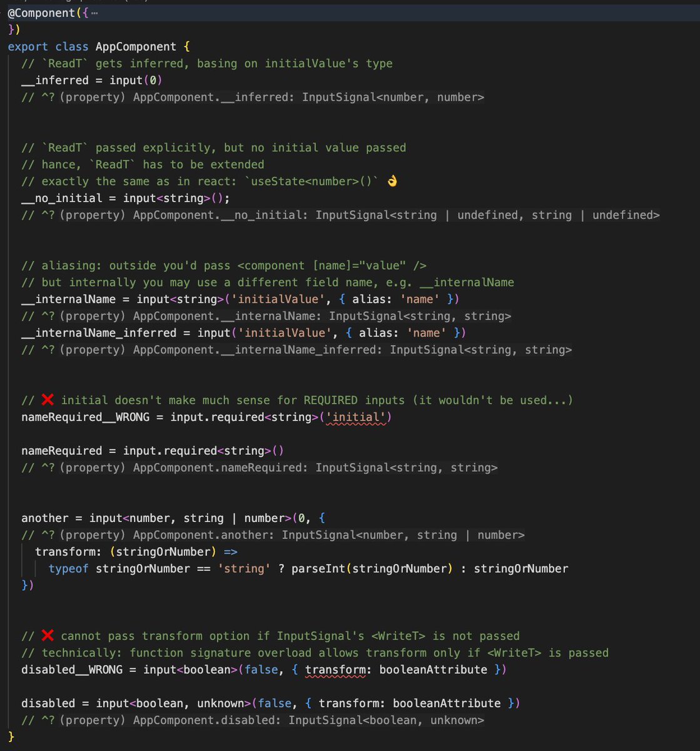Click hint "AppComponent.nameRequired: InputSignal<string, string>"
Viewport: 700px width, 751px height.
click(315, 468)
